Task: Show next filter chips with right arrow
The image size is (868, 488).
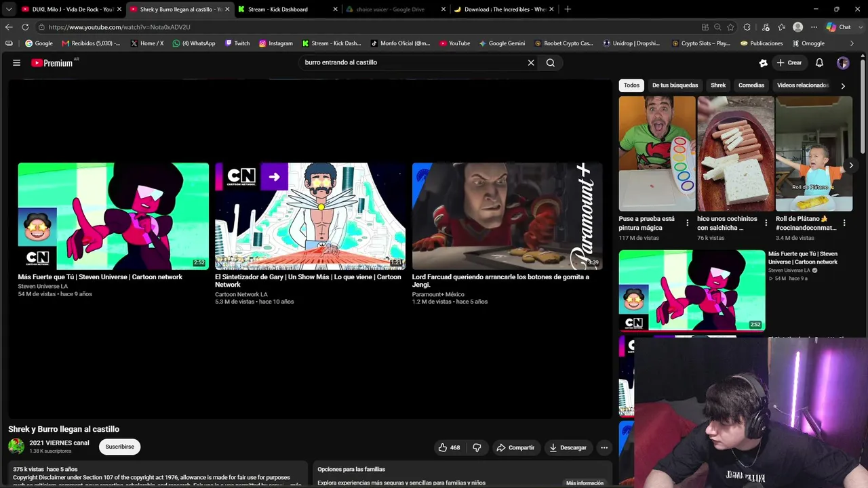Action: click(x=843, y=86)
